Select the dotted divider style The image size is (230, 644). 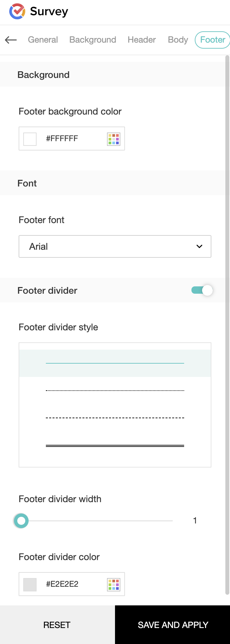(x=115, y=390)
